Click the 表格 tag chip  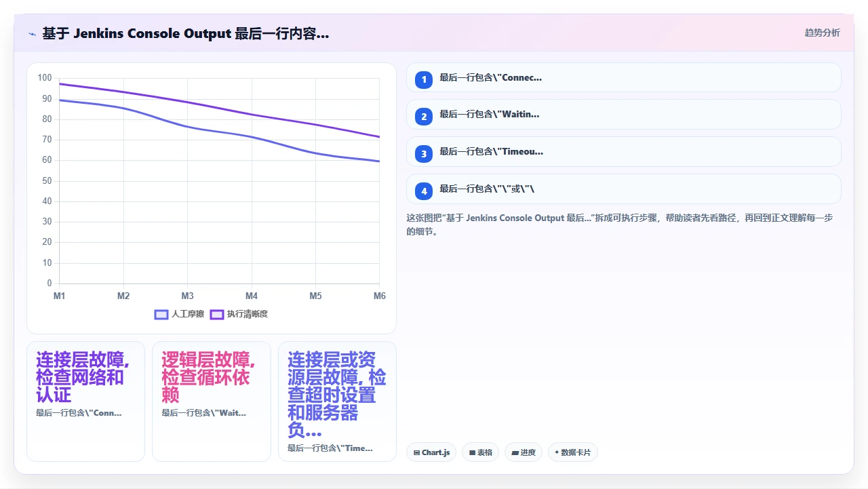coord(480,452)
